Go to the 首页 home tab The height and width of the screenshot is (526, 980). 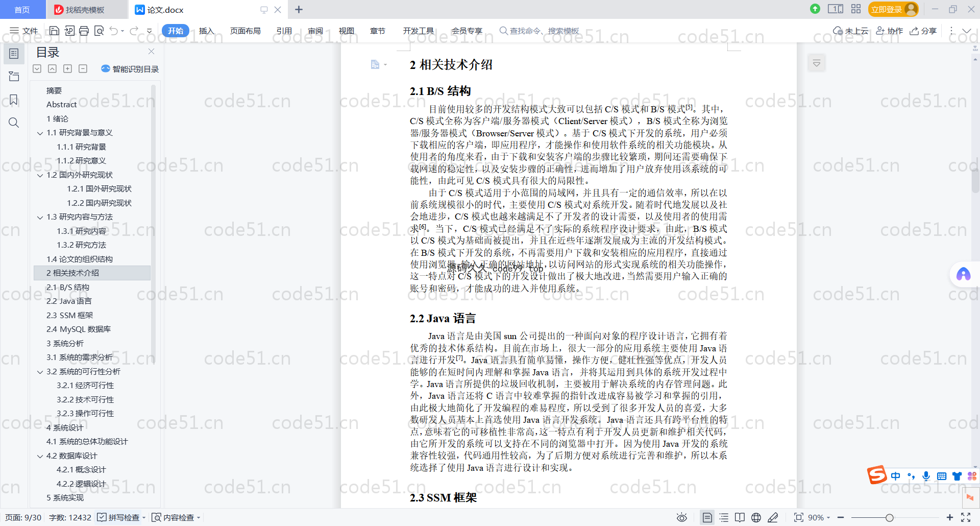click(22, 10)
